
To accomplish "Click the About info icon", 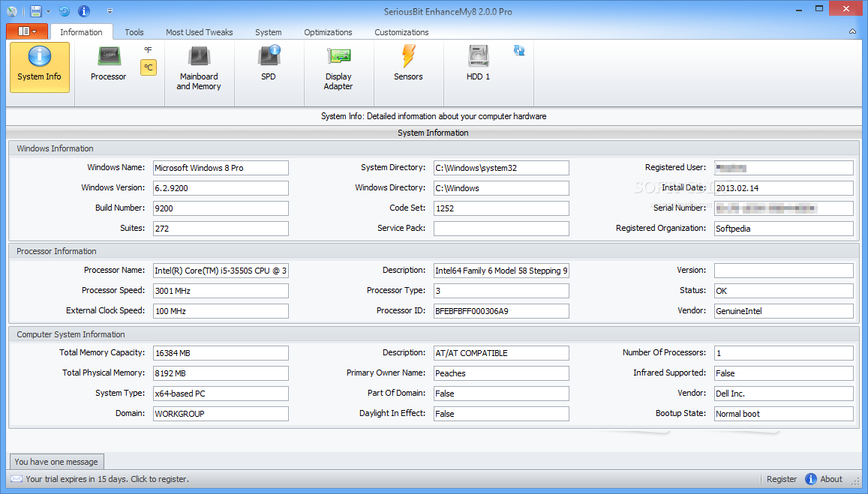I will point(811,479).
